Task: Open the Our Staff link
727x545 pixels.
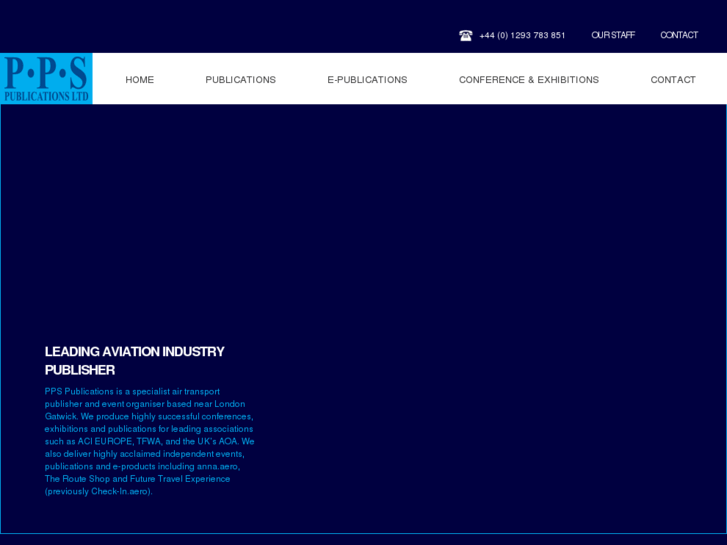Action: (612, 35)
